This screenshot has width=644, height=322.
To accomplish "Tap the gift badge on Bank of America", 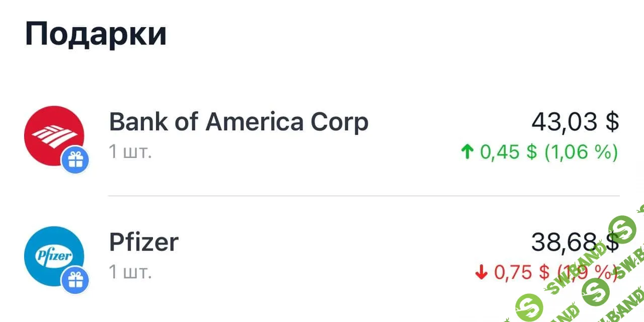I will [x=75, y=160].
